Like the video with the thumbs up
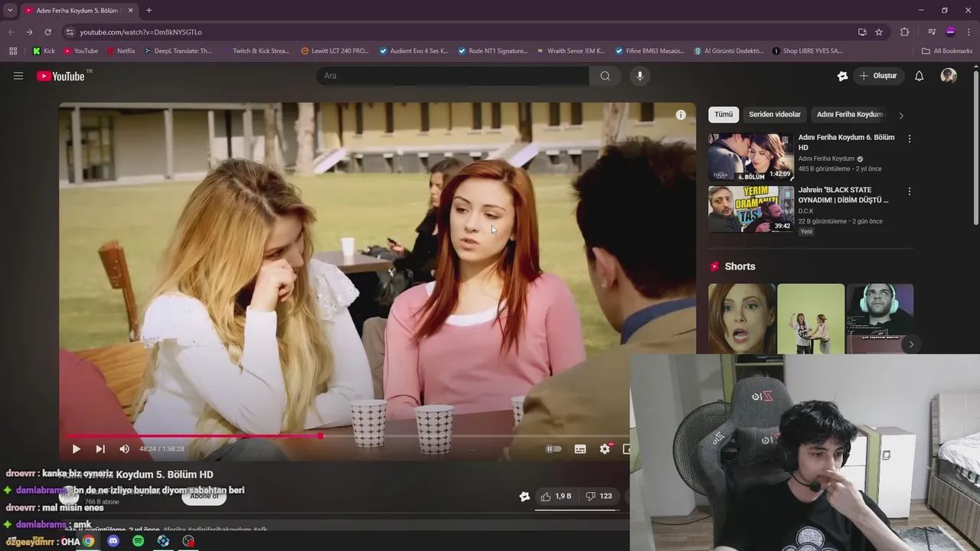The height and width of the screenshot is (551, 980). point(557,497)
